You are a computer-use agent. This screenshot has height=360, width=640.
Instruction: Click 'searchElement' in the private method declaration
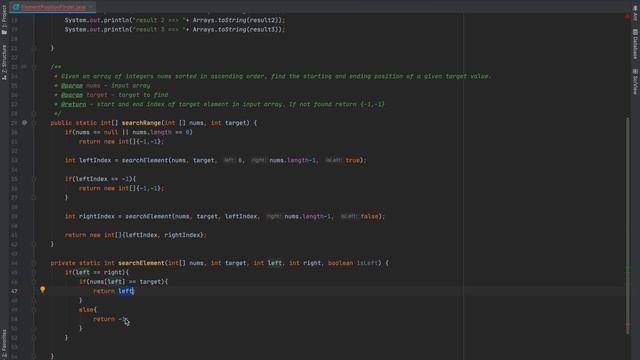[x=141, y=263]
